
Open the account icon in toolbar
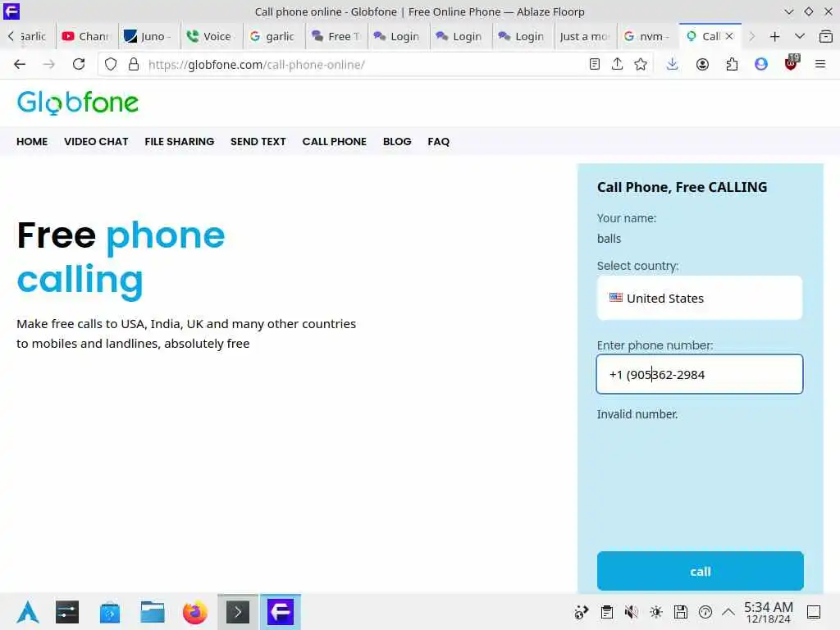(702, 64)
